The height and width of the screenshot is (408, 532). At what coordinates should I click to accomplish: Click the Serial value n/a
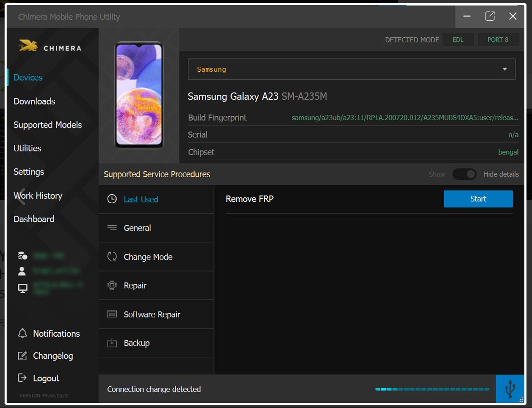513,135
